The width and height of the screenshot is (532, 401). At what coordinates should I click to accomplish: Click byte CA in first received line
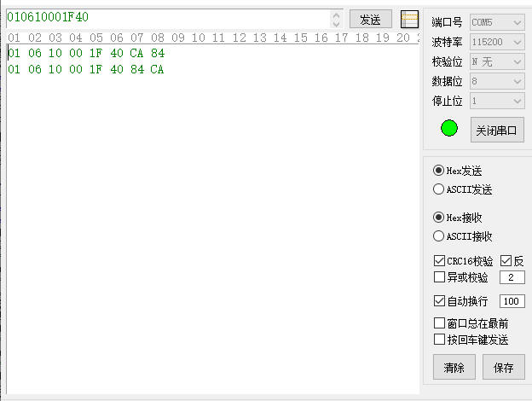point(136,53)
